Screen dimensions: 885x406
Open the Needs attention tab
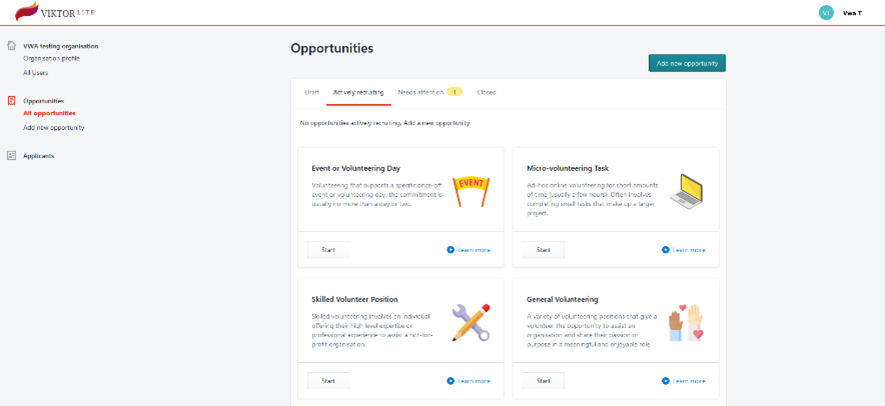[x=429, y=92]
